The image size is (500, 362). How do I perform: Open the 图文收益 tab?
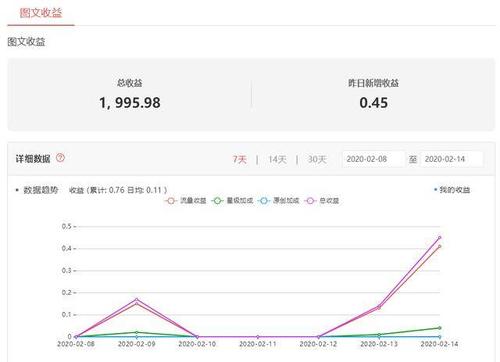(41, 13)
